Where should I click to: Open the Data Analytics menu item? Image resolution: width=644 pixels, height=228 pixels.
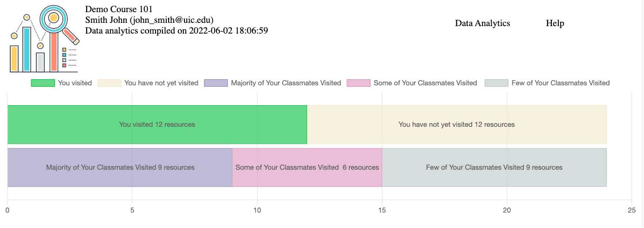point(482,23)
